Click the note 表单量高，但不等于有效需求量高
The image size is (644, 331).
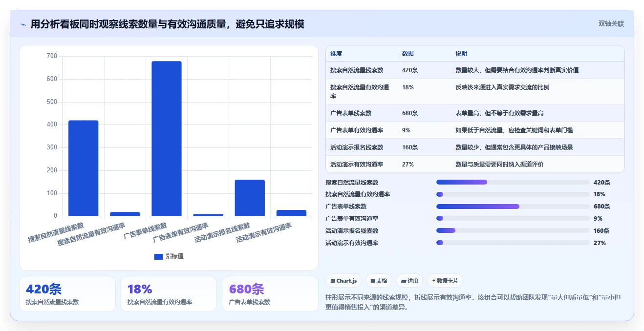[500, 113]
